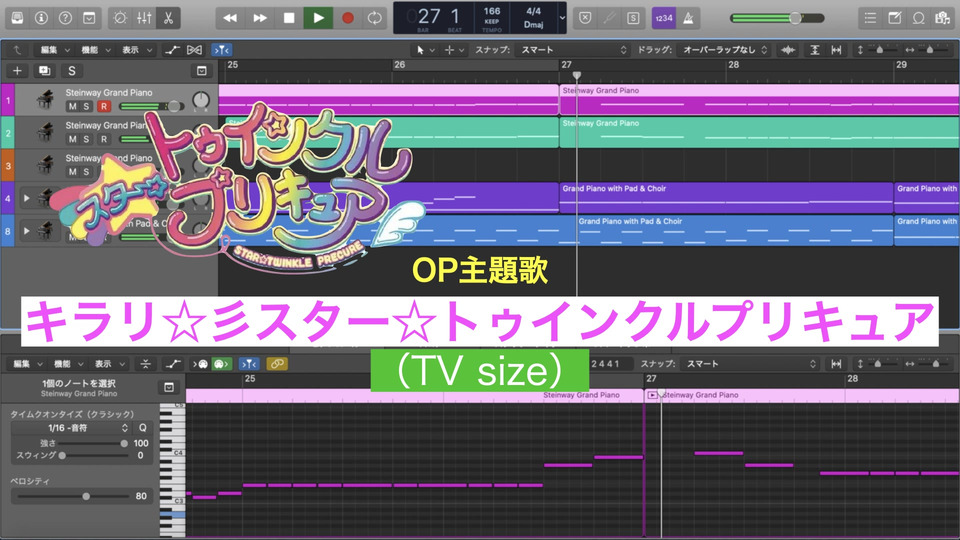The width and height of the screenshot is (960, 540).
Task: Expand the track 8 disclosure triangle
Action: 26,231
